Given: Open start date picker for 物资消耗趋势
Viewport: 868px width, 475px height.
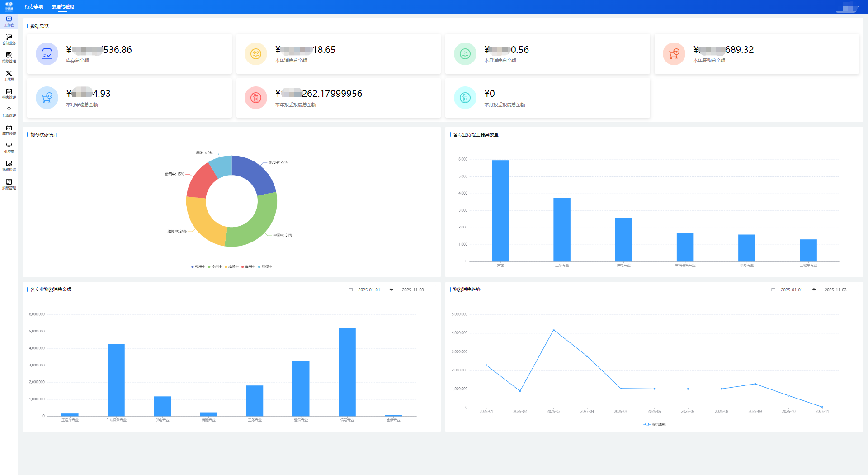Looking at the screenshot, I should tap(791, 290).
